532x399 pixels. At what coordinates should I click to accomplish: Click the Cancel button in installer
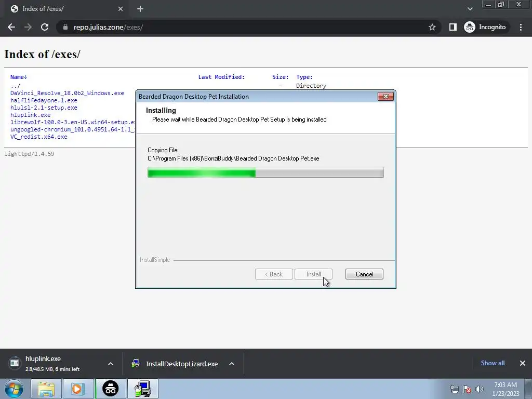[364, 274]
